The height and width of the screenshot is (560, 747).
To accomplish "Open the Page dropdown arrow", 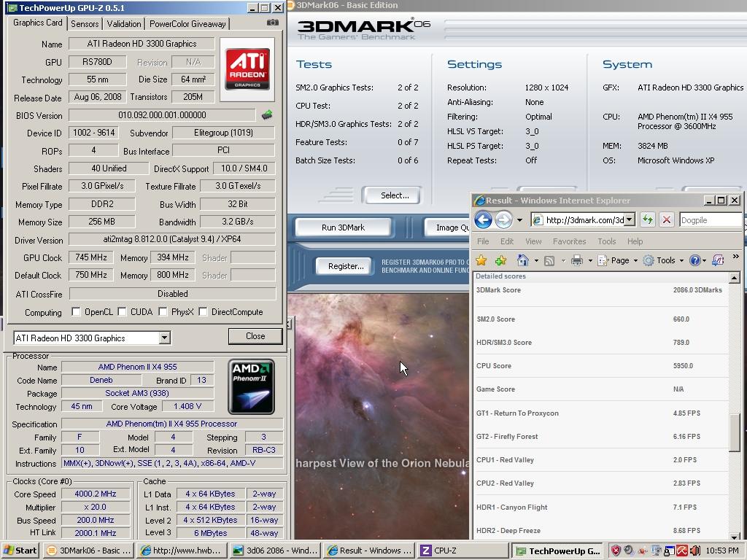I will point(635,260).
